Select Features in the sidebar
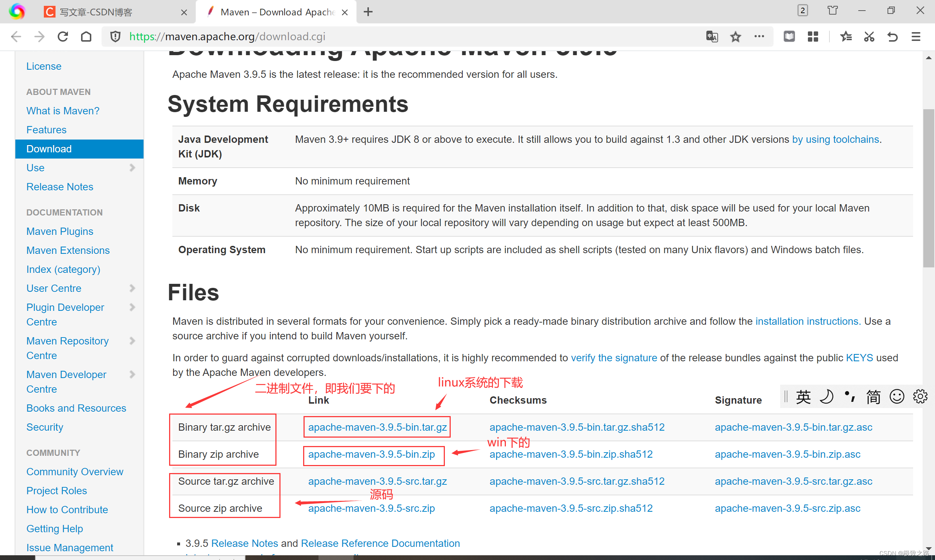935x560 pixels. pyautogui.click(x=46, y=130)
